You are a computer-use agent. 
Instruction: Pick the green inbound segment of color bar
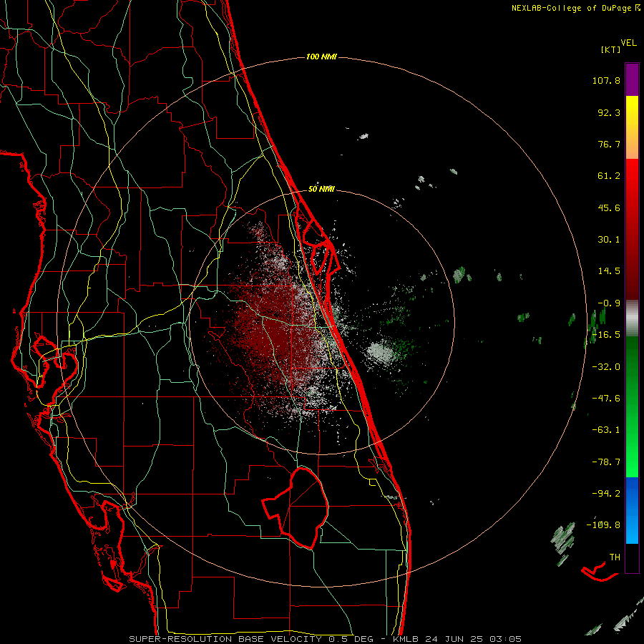pyautogui.click(x=632, y=406)
